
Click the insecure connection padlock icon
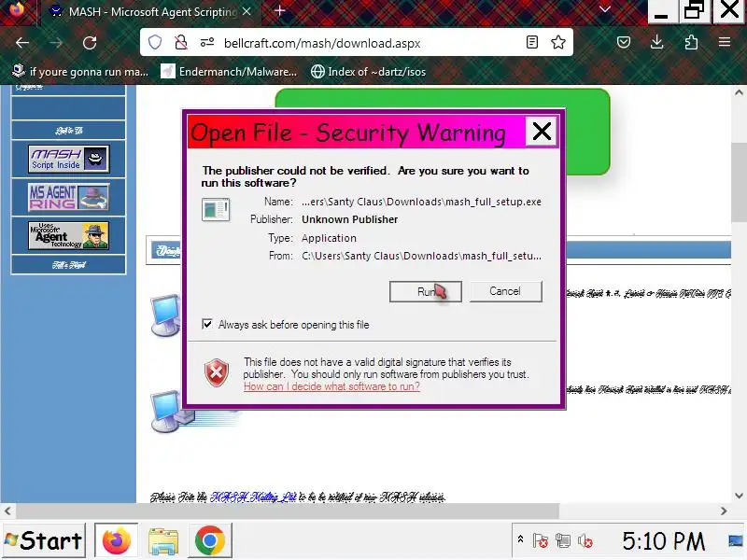[x=181, y=43]
